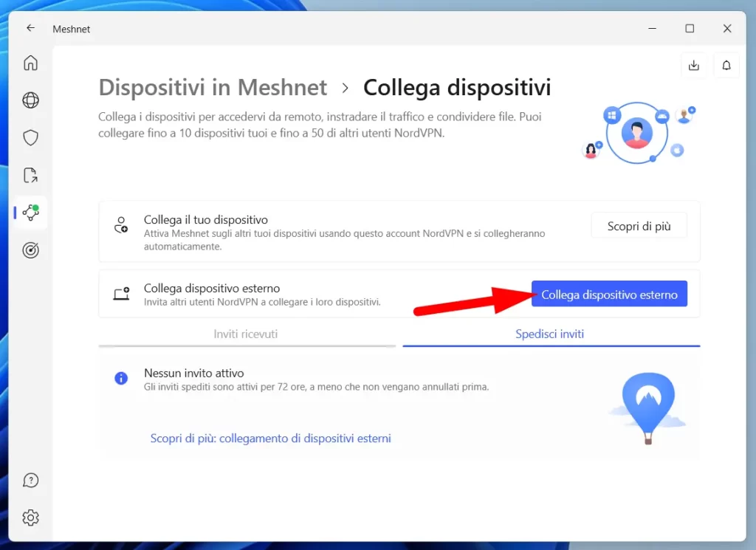Open the Home section in sidebar
The height and width of the screenshot is (550, 756).
tap(30, 63)
